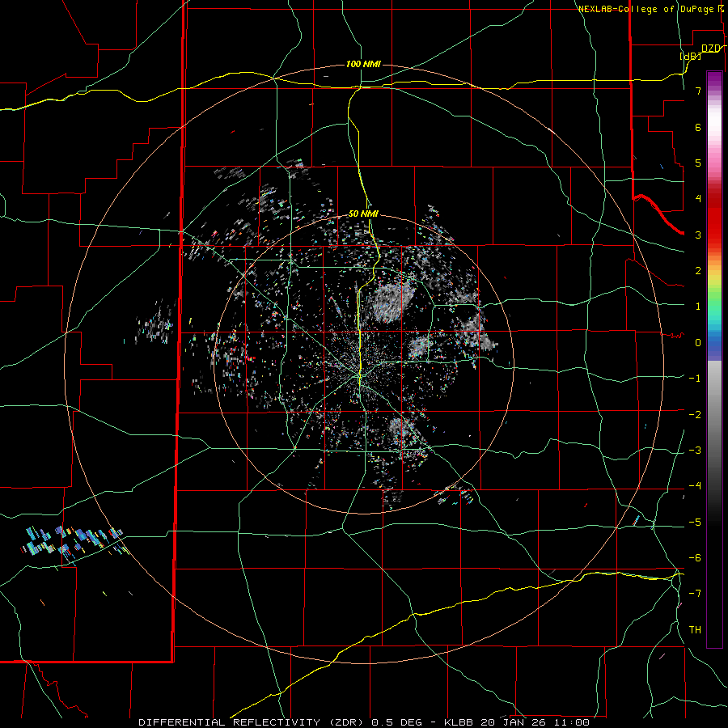Screen dimensions: 728x728
Task: Click the '-4' value on the color scale
Action: click(695, 486)
